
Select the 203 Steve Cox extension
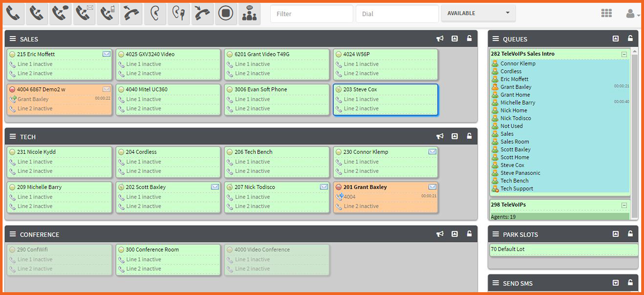tap(385, 99)
